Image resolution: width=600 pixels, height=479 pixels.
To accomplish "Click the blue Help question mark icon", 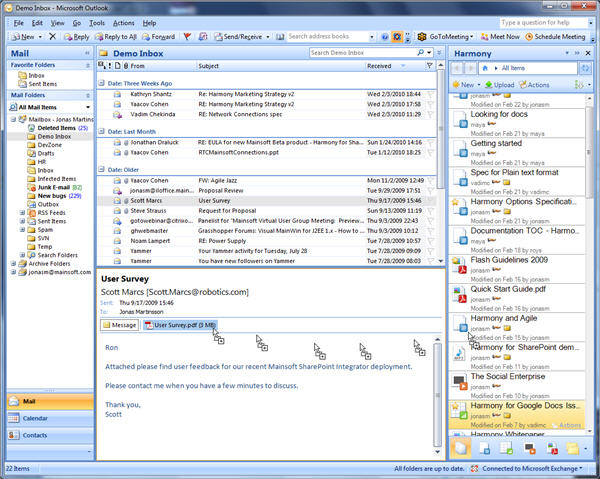I will click(385, 37).
